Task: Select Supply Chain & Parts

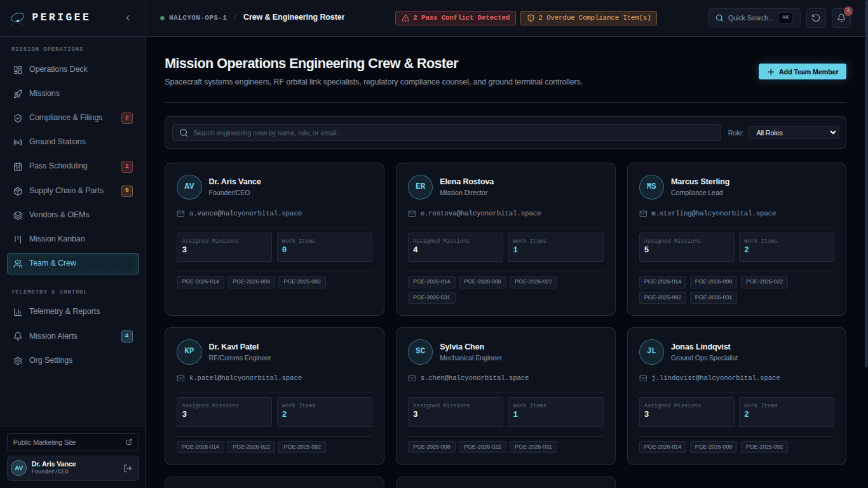Action: 73,191
